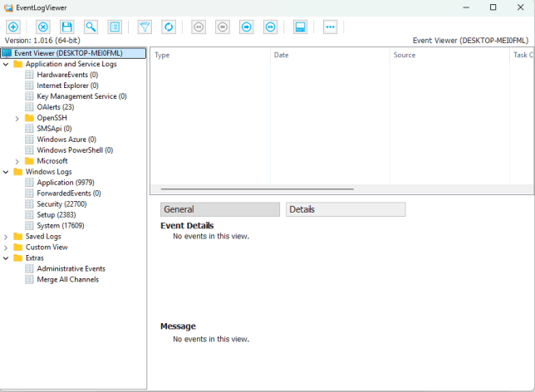Image resolution: width=535 pixels, height=392 pixels.
Task: Expand the Saved Logs node
Action: click(7, 237)
